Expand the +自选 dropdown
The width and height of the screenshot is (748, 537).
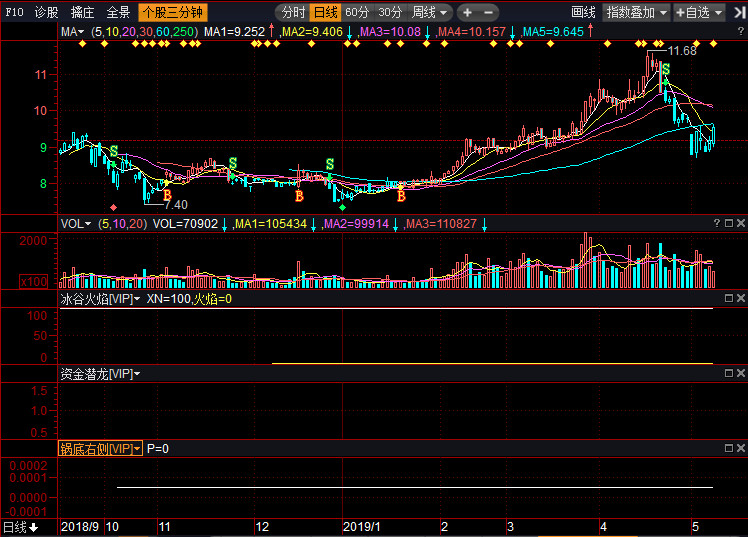click(699, 12)
